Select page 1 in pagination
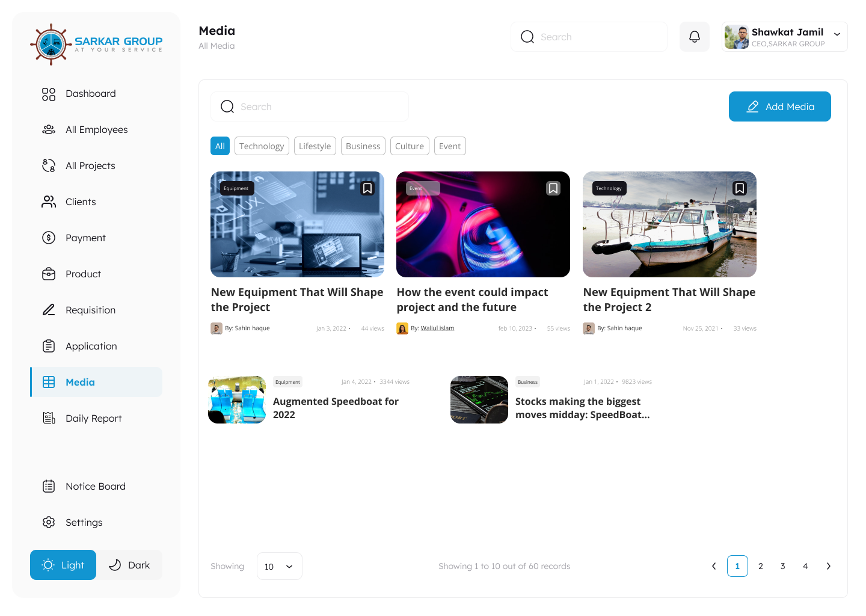The image size is (866, 616). [737, 566]
